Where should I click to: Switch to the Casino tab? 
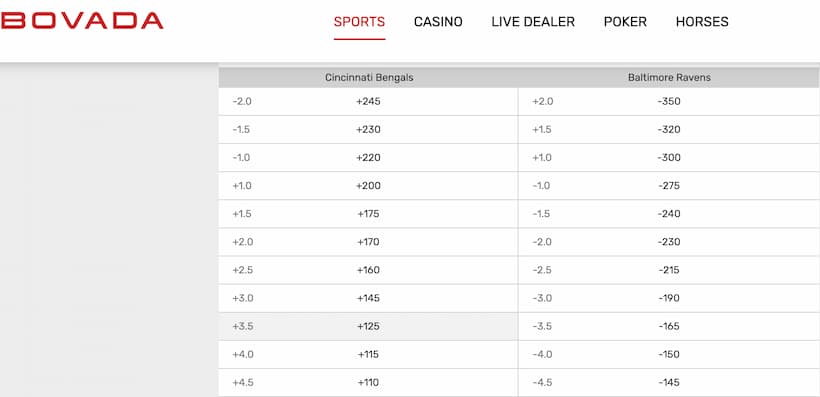[438, 22]
